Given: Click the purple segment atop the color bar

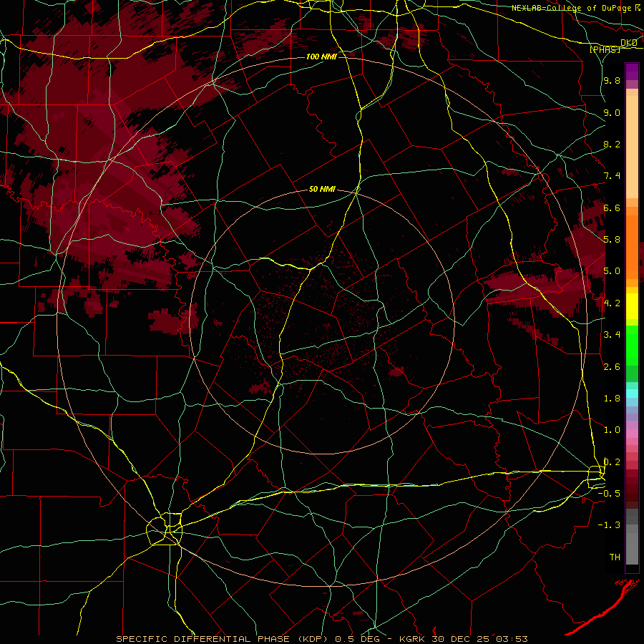Looking at the screenshot, I should pos(632,72).
